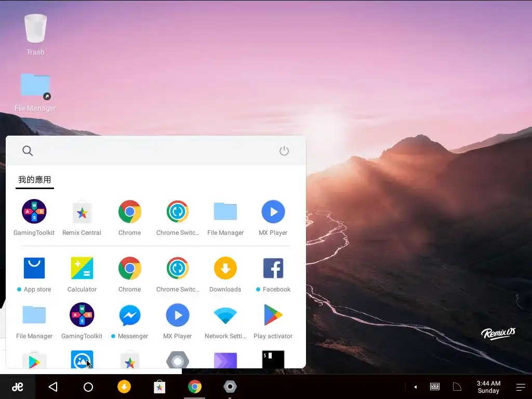Click the Remix OS start button on the taskbar
This screenshot has width=532, height=399.
click(17, 387)
